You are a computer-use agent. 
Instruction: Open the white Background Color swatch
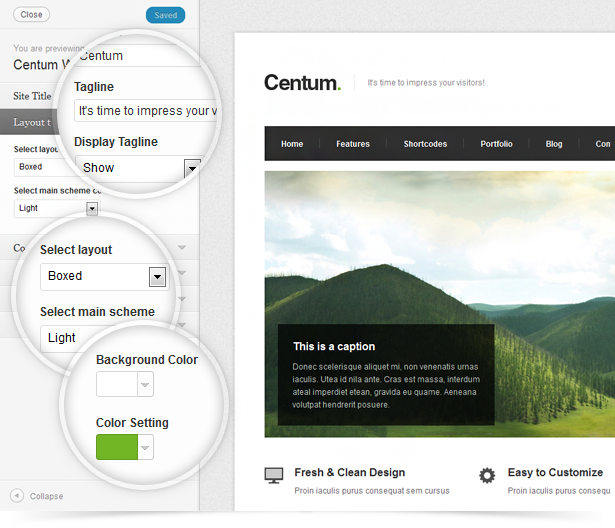(x=117, y=384)
